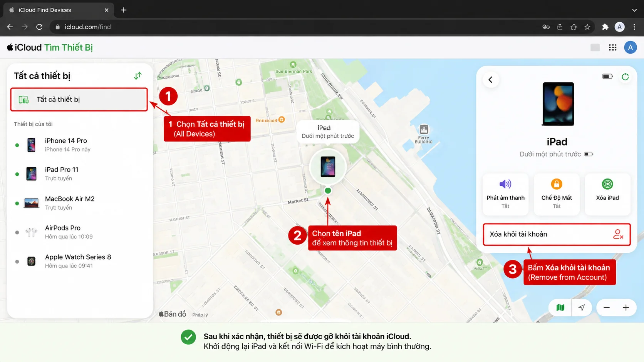
Task: Click Xóa khỏi tài khoản remove button
Action: pos(557,234)
